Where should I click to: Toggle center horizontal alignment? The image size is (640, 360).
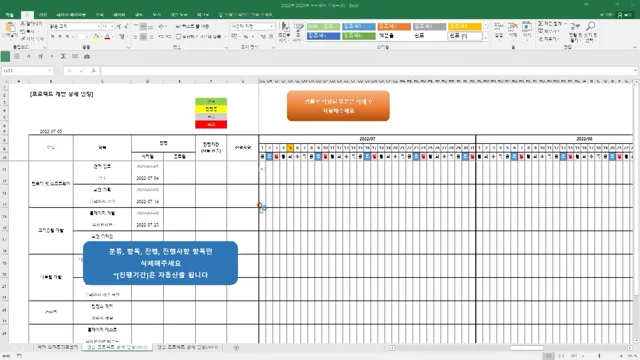pos(143,37)
